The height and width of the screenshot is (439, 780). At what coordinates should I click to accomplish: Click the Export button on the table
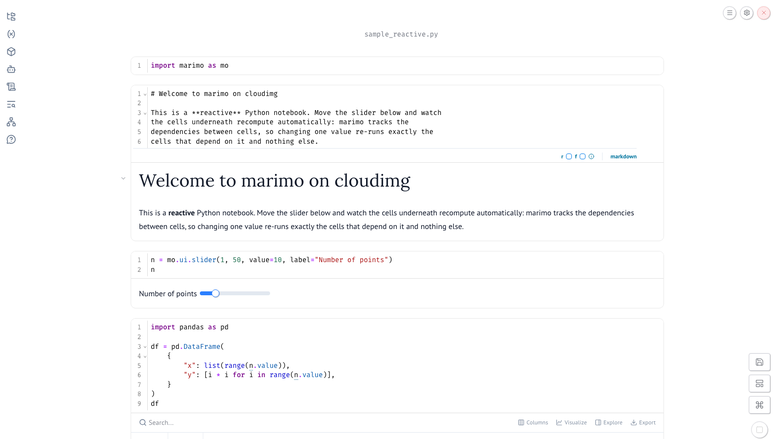(x=643, y=423)
